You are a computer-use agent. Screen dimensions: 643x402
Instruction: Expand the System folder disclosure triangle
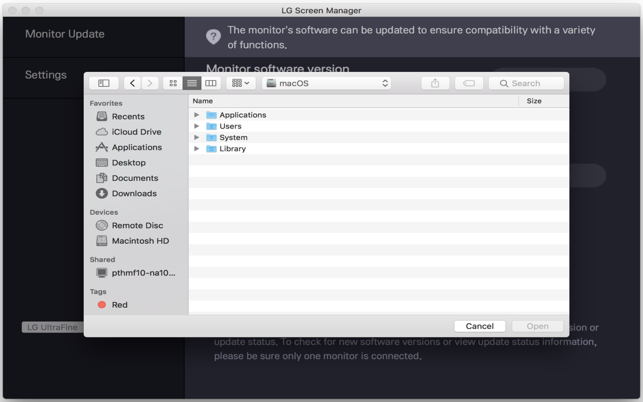[x=196, y=137]
